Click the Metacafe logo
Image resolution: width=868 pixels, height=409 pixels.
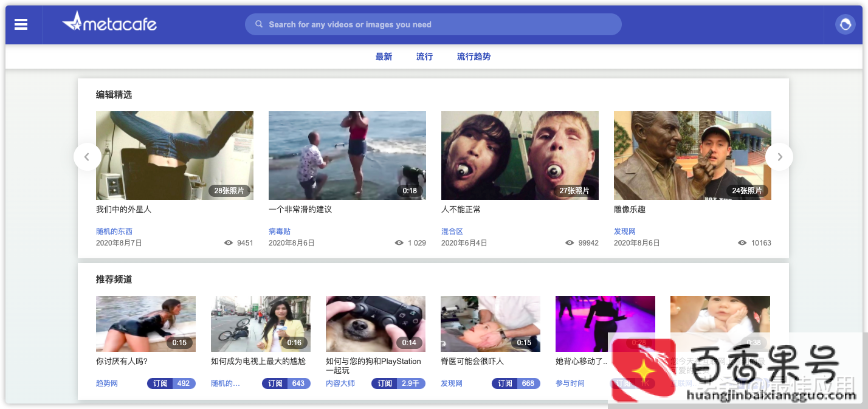click(x=109, y=22)
